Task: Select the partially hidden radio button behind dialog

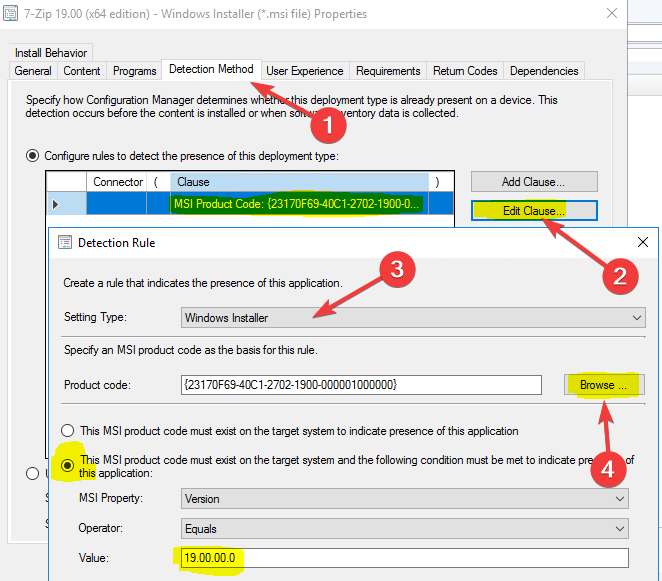Action: [33, 473]
